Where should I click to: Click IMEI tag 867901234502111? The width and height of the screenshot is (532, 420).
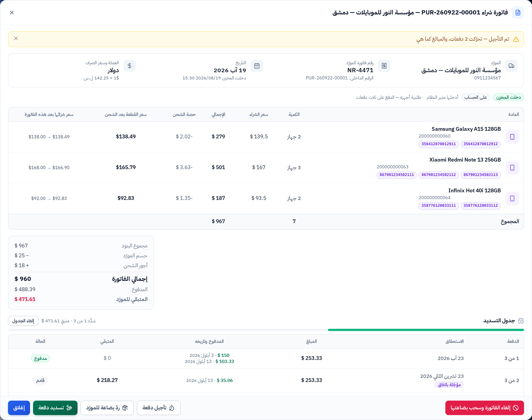tap(397, 175)
